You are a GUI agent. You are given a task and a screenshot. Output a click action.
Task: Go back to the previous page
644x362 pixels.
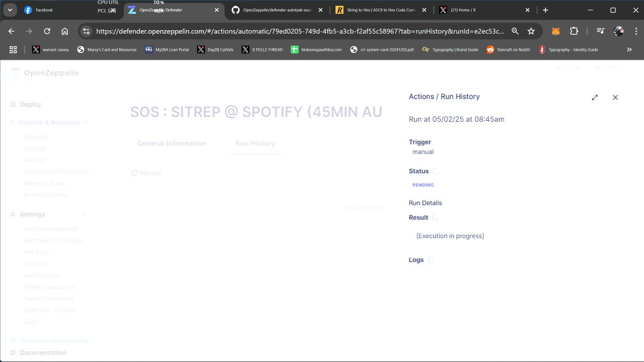(12, 31)
